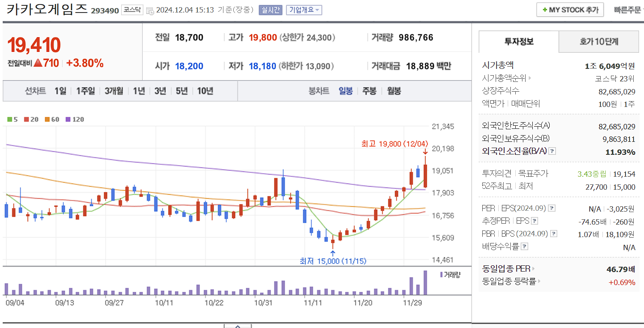Screen dimensions: 644x328
Task: Click the 추정PER EPS help icon
Action: coord(535,221)
